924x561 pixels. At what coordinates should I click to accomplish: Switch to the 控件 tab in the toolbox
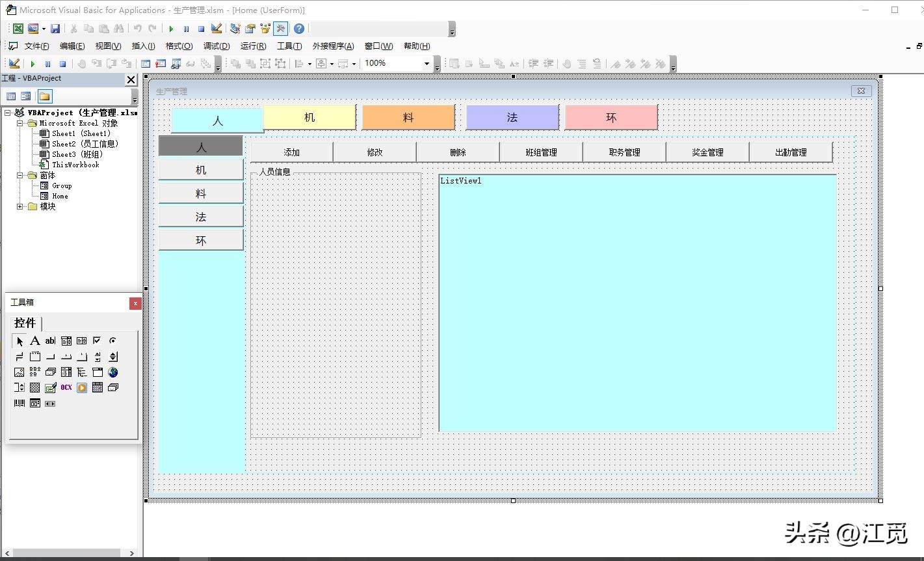[25, 323]
